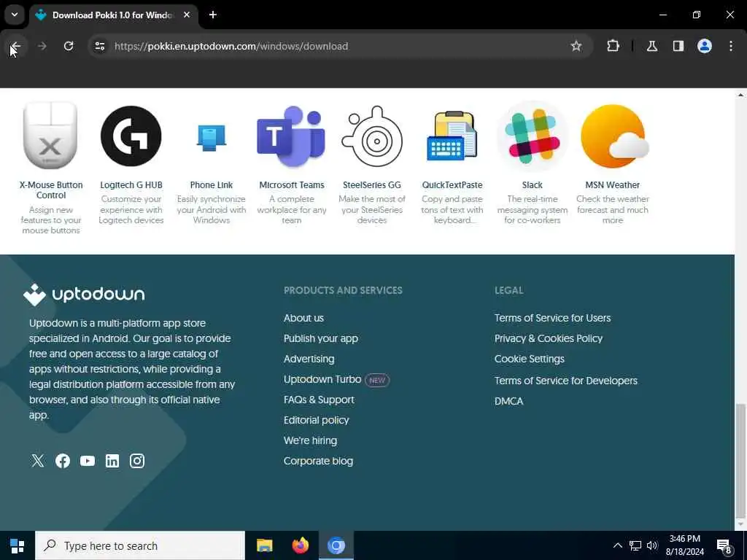
Task: Open the taskbar clock and date
Action: point(684,545)
